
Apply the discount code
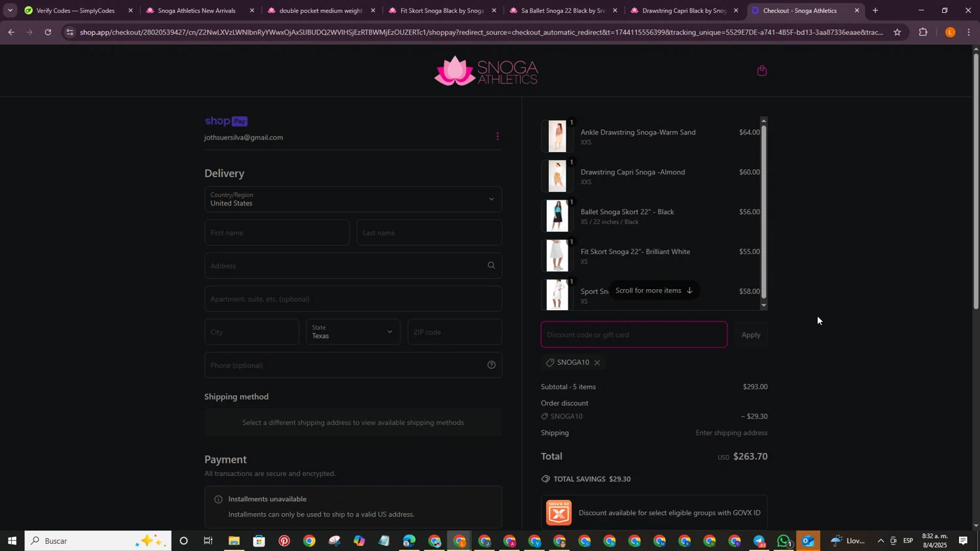[x=751, y=335]
